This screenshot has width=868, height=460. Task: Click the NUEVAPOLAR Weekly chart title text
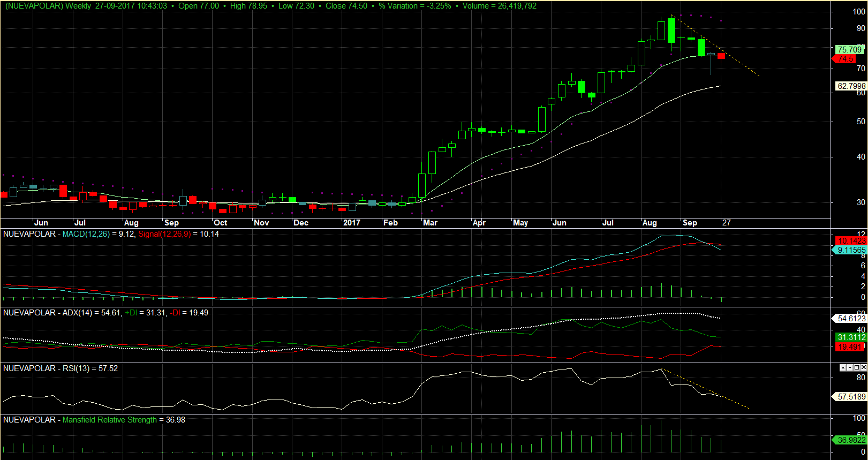point(48,6)
